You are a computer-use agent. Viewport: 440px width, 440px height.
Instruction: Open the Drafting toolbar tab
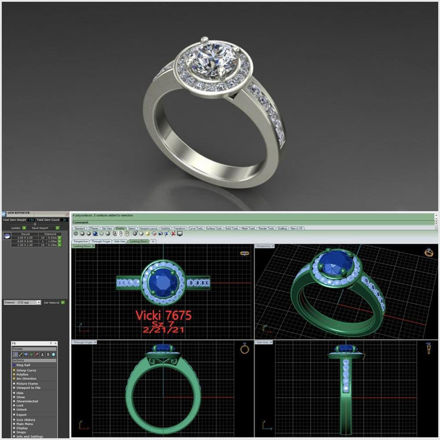tap(282, 228)
